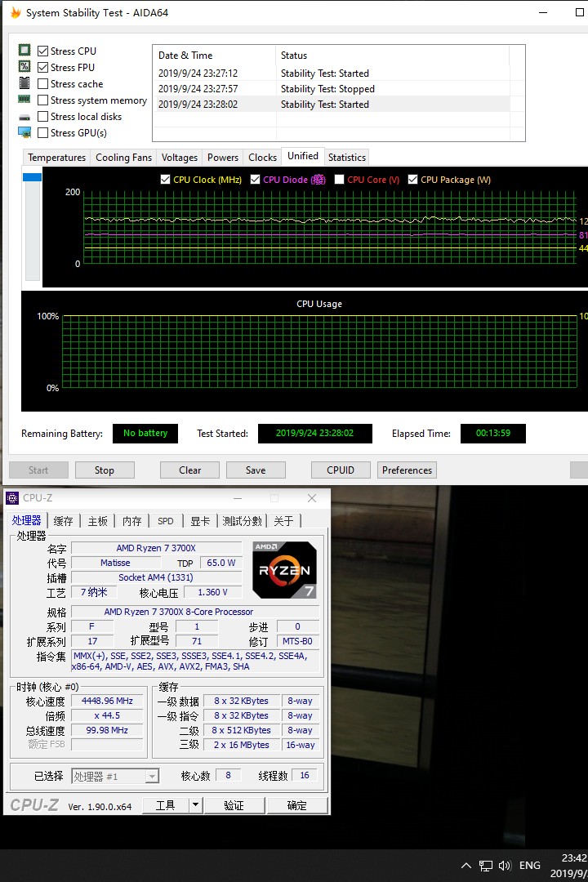The height and width of the screenshot is (882, 588).
Task: Click the 4448.96 MHz core speed value
Action: 107,701
